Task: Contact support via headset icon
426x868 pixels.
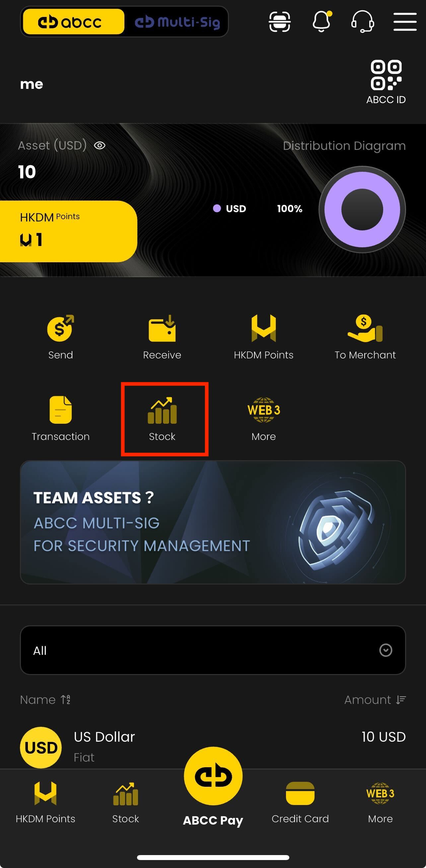Action: tap(363, 22)
